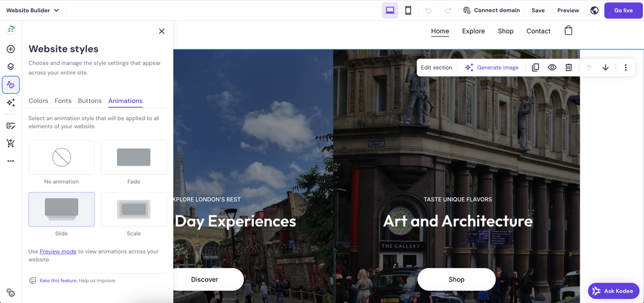644x303 pixels.
Task: Expand the sidebar more options ellipsis
Action: click(10, 161)
